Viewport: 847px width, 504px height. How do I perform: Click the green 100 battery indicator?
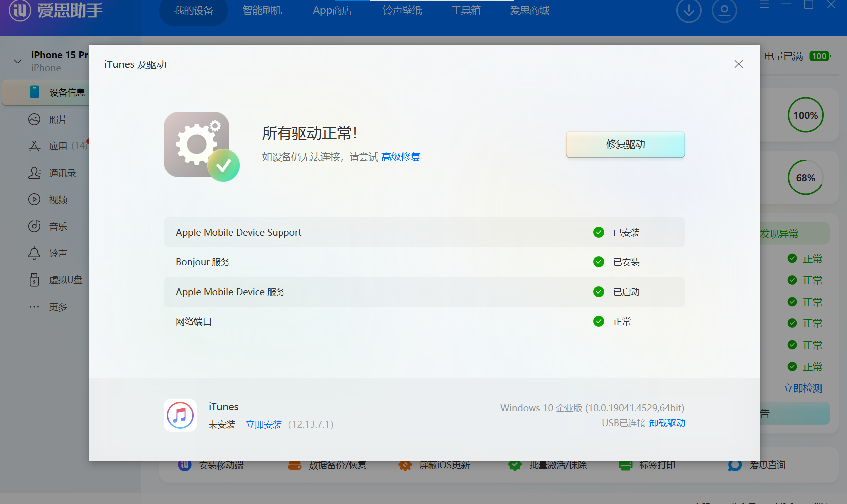pos(820,56)
